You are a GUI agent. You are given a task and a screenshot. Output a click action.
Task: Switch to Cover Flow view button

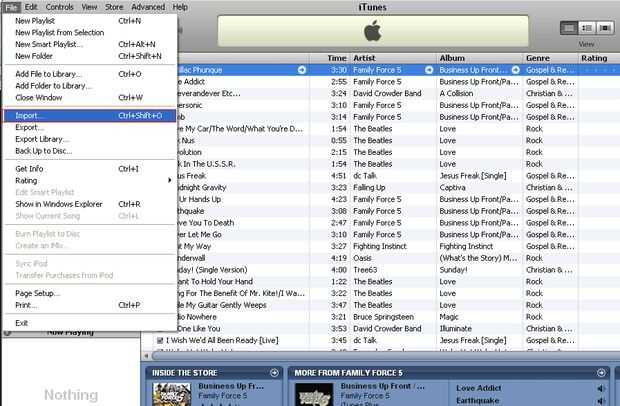pyautogui.click(x=605, y=28)
